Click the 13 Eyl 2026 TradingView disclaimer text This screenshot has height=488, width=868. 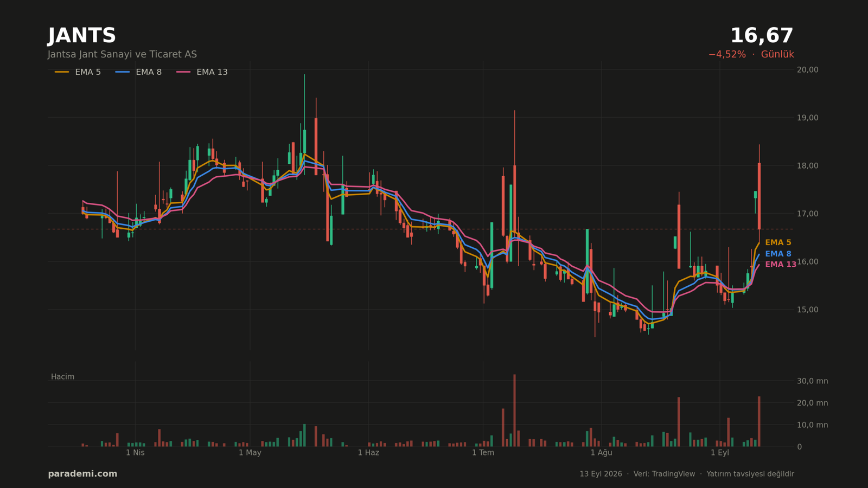pyautogui.click(x=687, y=474)
